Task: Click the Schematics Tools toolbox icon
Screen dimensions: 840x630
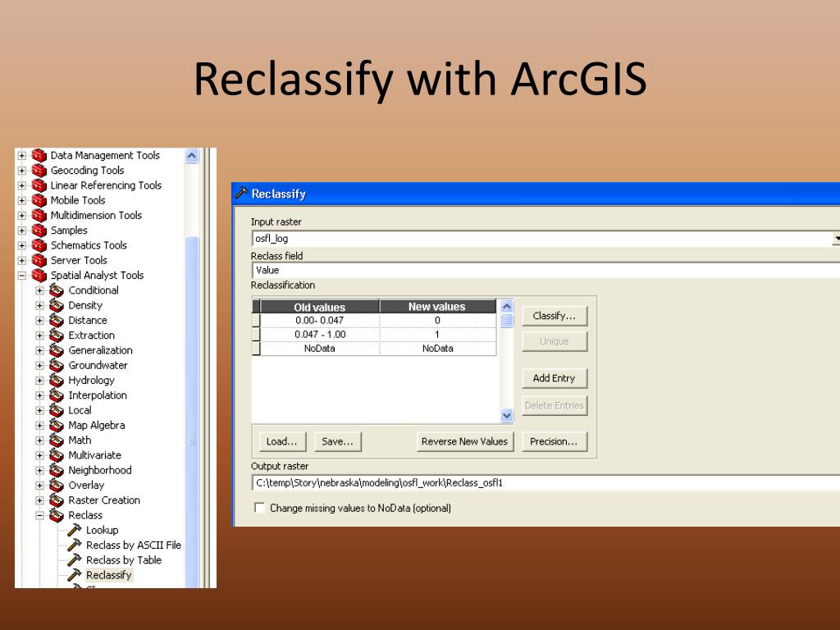Action: [39, 245]
